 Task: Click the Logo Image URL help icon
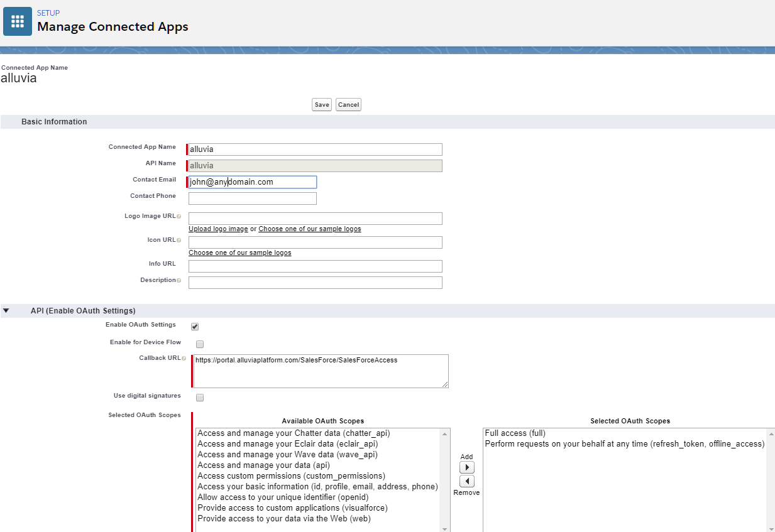pyautogui.click(x=179, y=217)
